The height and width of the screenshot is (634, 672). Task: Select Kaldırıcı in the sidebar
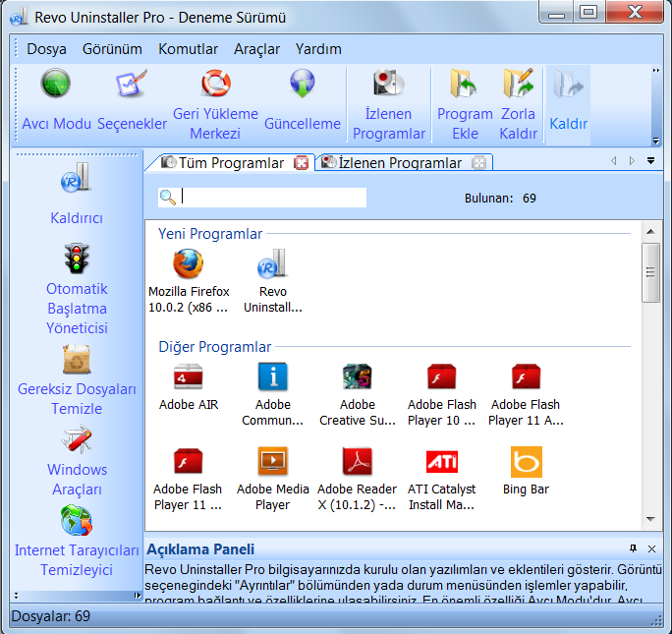tap(77, 194)
